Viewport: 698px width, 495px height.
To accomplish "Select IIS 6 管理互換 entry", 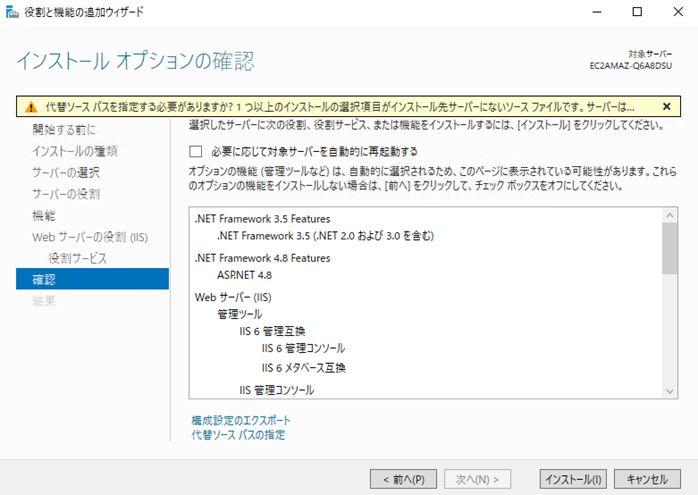I will tap(272, 331).
